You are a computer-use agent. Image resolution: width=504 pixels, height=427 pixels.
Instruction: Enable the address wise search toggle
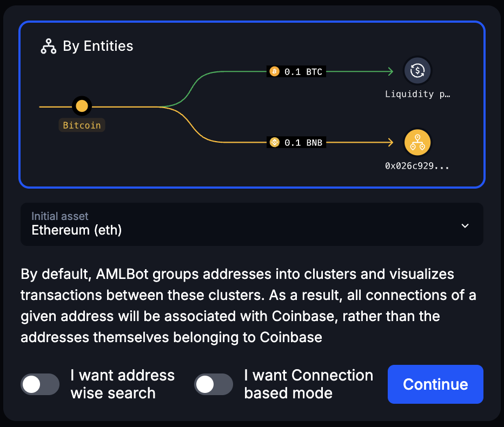click(40, 384)
